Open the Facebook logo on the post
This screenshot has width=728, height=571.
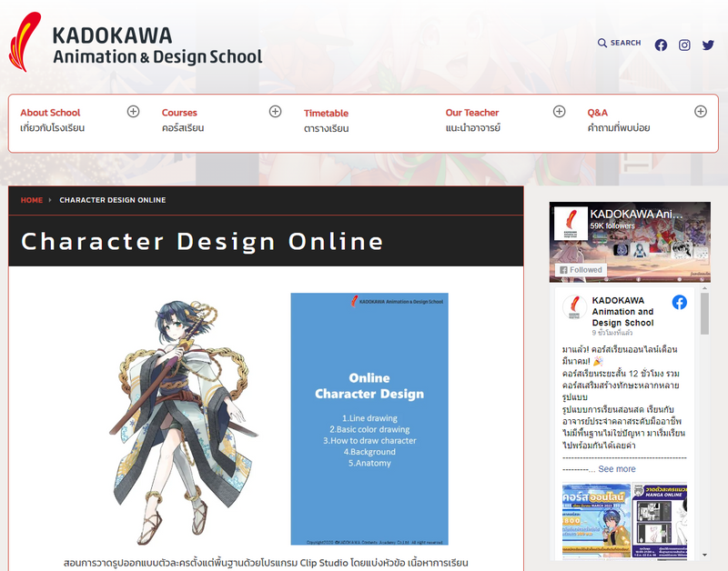tap(679, 303)
